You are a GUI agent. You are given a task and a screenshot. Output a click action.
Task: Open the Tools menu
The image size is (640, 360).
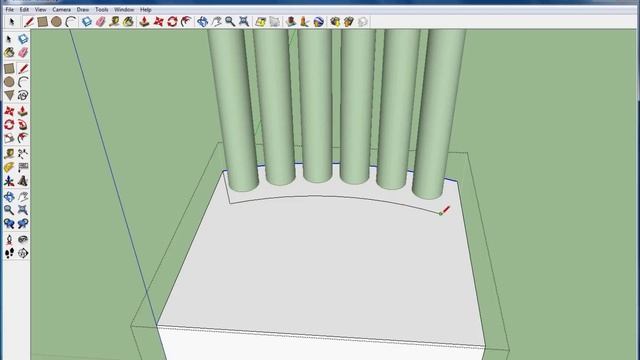click(102, 9)
